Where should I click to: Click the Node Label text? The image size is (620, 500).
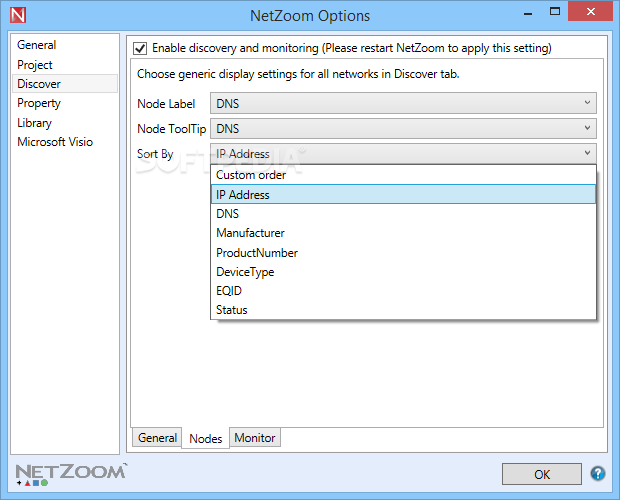(166, 104)
